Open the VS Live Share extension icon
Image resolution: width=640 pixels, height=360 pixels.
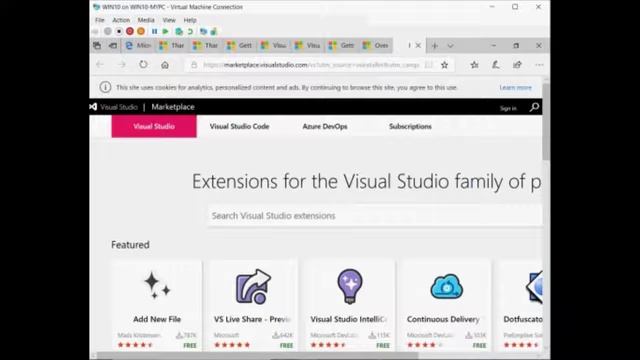(253, 286)
